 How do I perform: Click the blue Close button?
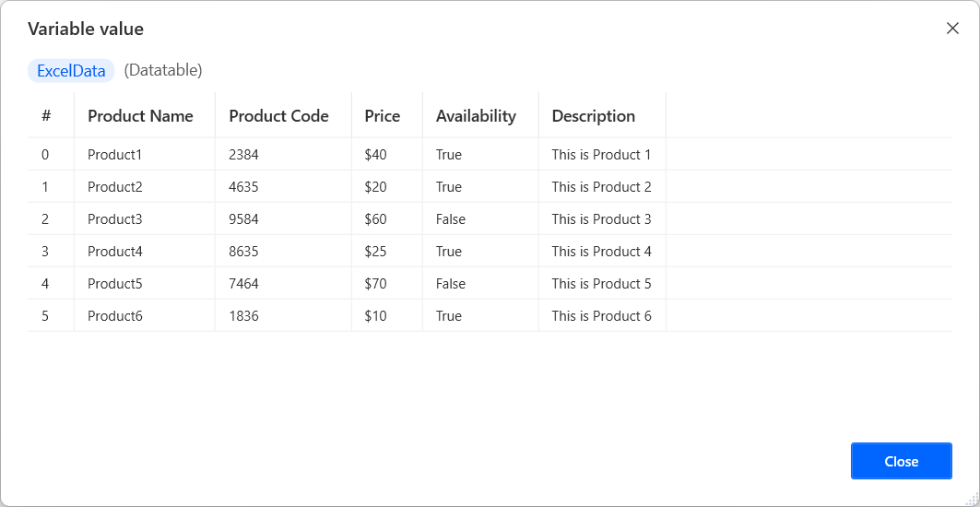pyautogui.click(x=901, y=461)
